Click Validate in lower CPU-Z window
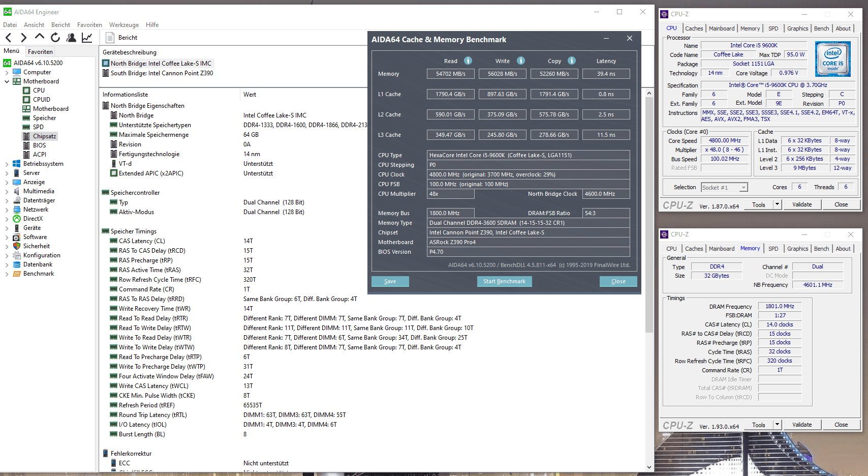The width and height of the screenshot is (868, 476). pyautogui.click(x=802, y=425)
